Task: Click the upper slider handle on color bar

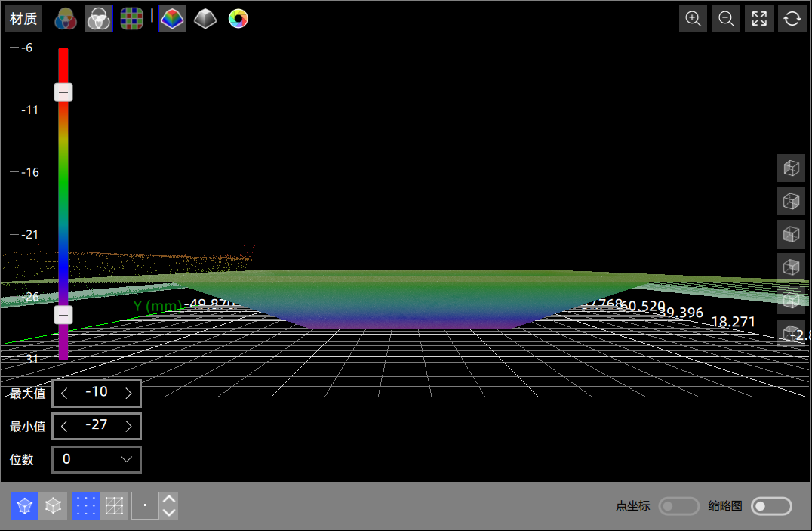Action: pyautogui.click(x=63, y=93)
